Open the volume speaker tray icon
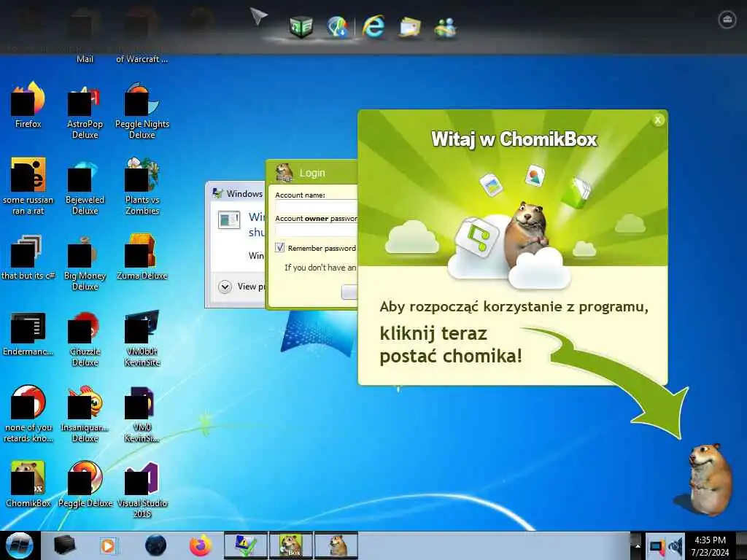The width and height of the screenshot is (747, 560). (676, 546)
